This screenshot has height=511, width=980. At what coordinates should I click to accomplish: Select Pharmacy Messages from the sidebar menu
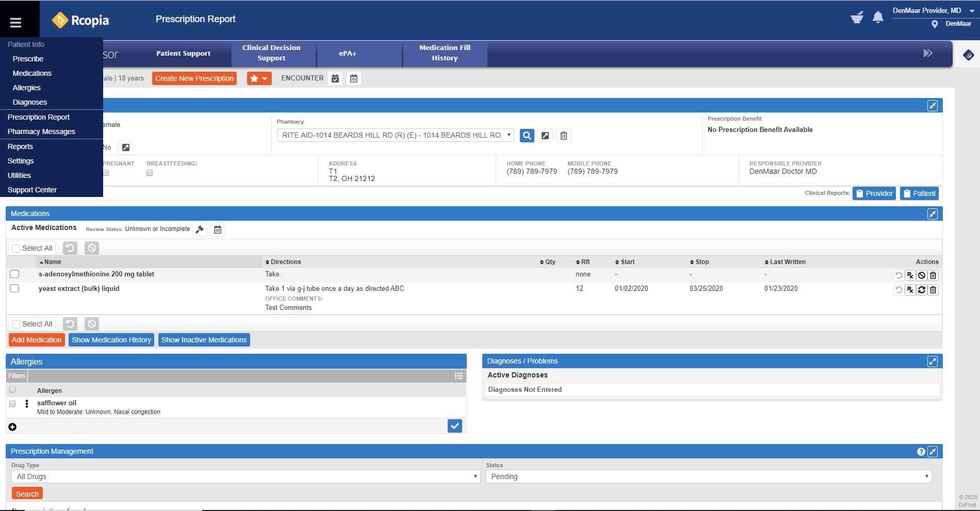click(41, 131)
